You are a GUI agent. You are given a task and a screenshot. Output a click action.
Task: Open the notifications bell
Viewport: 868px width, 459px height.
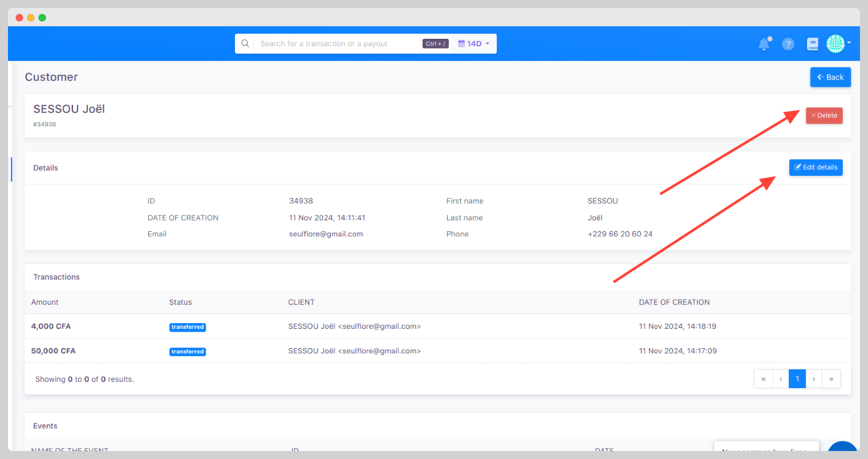point(764,43)
